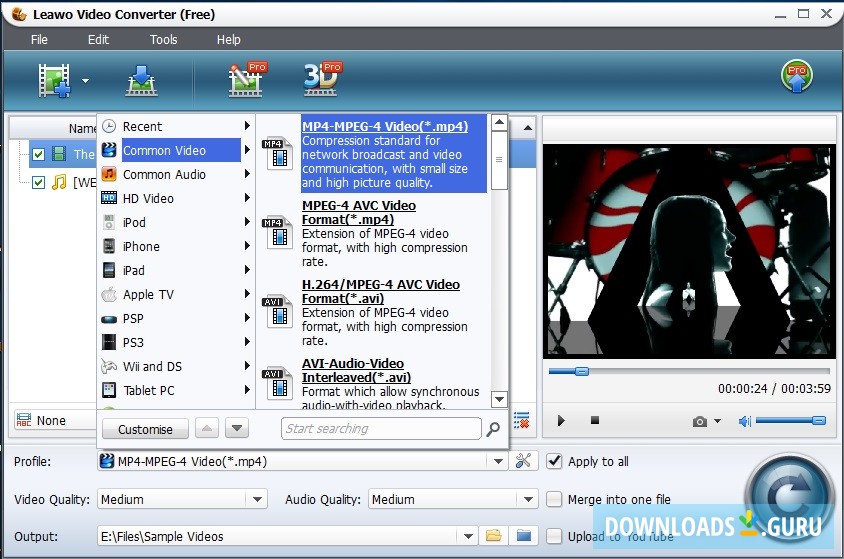Select Common Video category
Image resolution: width=844 pixels, height=559 pixels.
click(176, 150)
